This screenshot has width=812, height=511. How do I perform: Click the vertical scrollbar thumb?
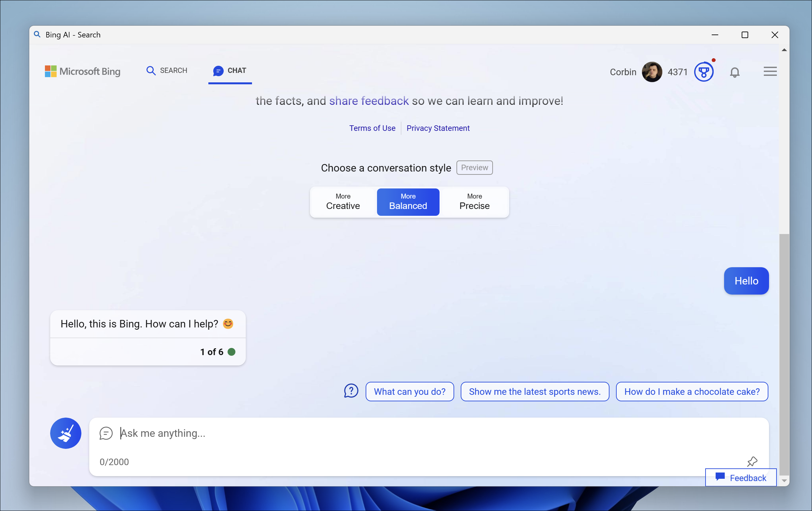[x=784, y=354]
